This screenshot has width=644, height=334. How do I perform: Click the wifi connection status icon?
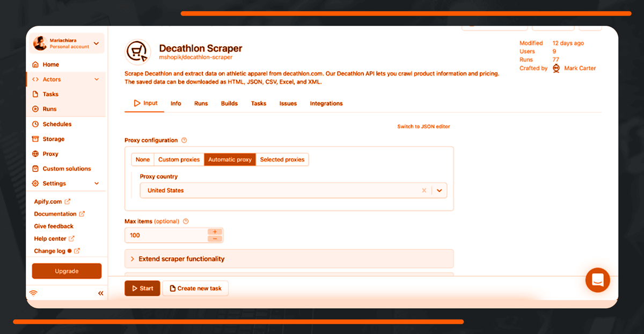[33, 293]
